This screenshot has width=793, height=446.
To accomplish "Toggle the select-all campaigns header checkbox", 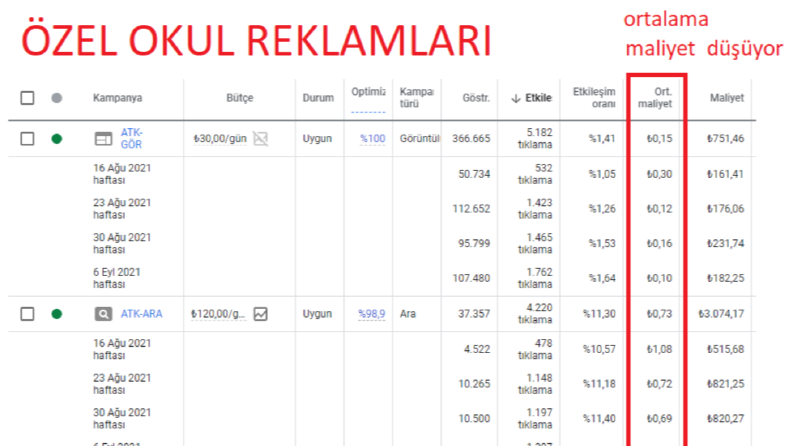I will [27, 98].
